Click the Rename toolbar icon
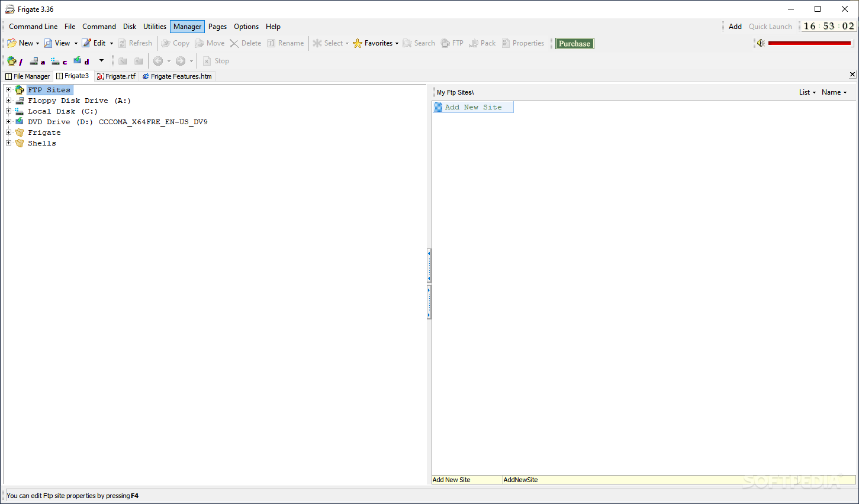The height and width of the screenshot is (504, 859). click(271, 43)
